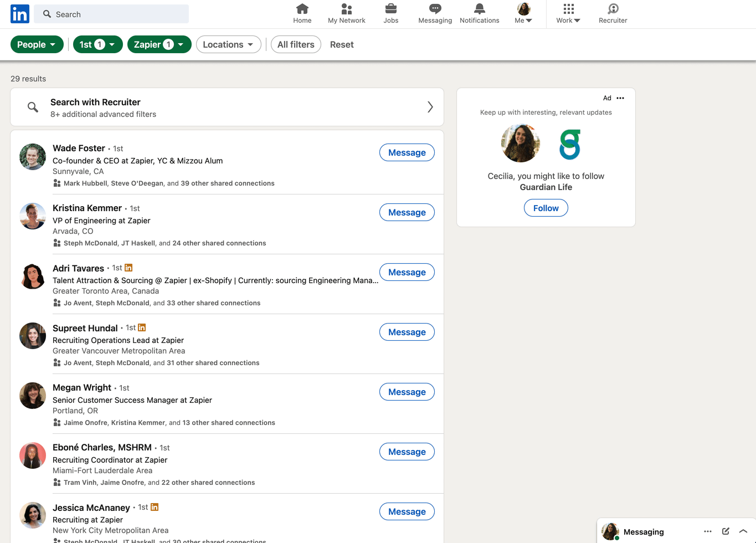Click the Search with Recruiter magnifier icon

(x=33, y=107)
